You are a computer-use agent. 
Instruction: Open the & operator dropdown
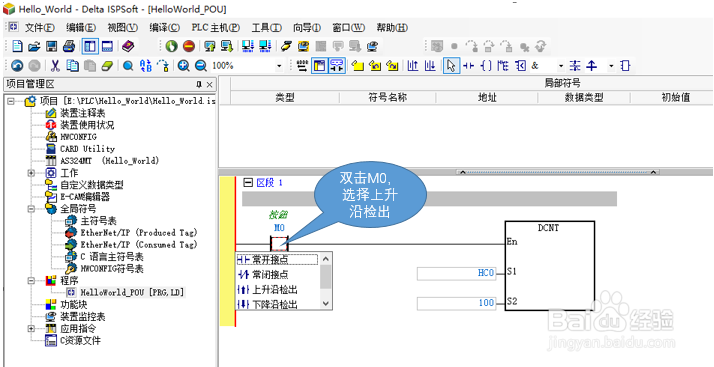coord(561,66)
